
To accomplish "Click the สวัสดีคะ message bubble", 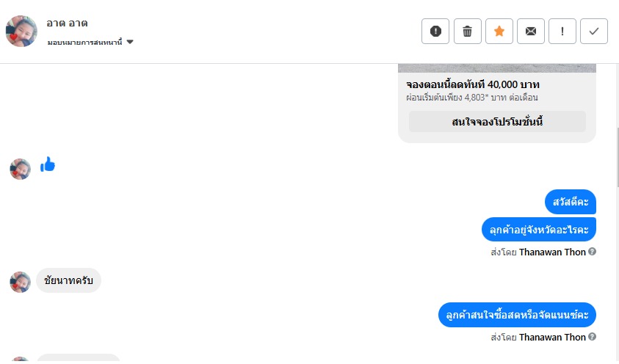I will (x=571, y=202).
